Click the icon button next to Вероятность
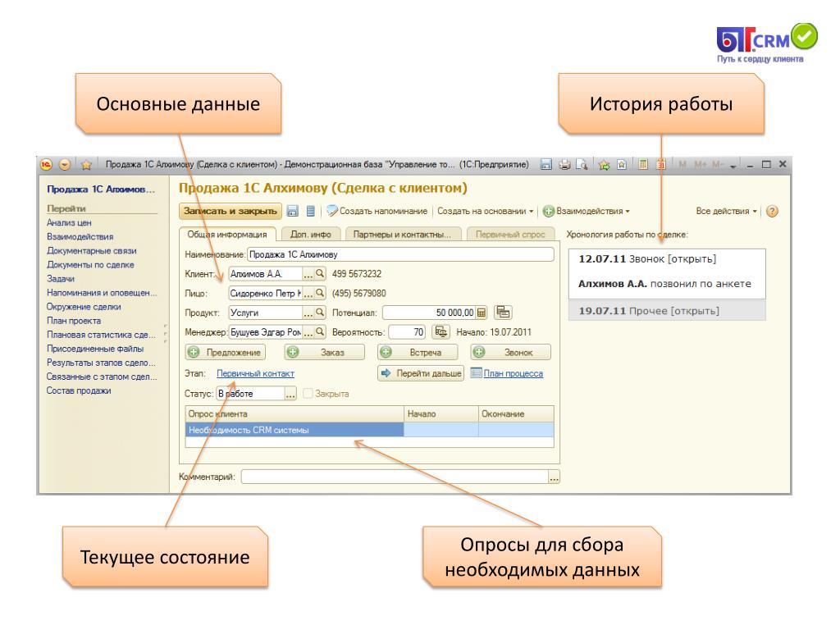The width and height of the screenshot is (840, 630). point(441,332)
